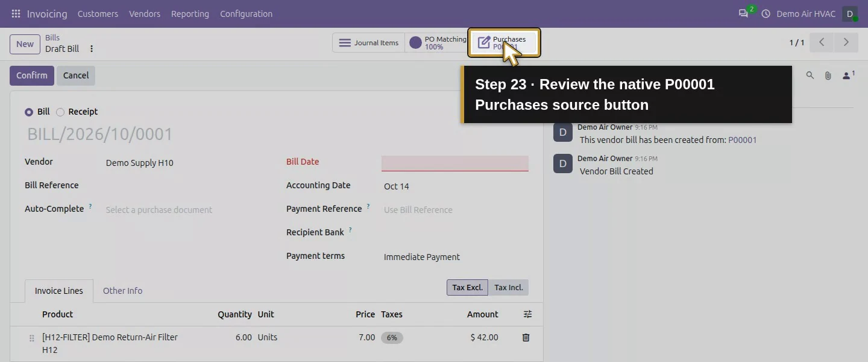The width and height of the screenshot is (868, 362).
Task: Switch to the Invoice Lines tab
Action: pyautogui.click(x=59, y=291)
